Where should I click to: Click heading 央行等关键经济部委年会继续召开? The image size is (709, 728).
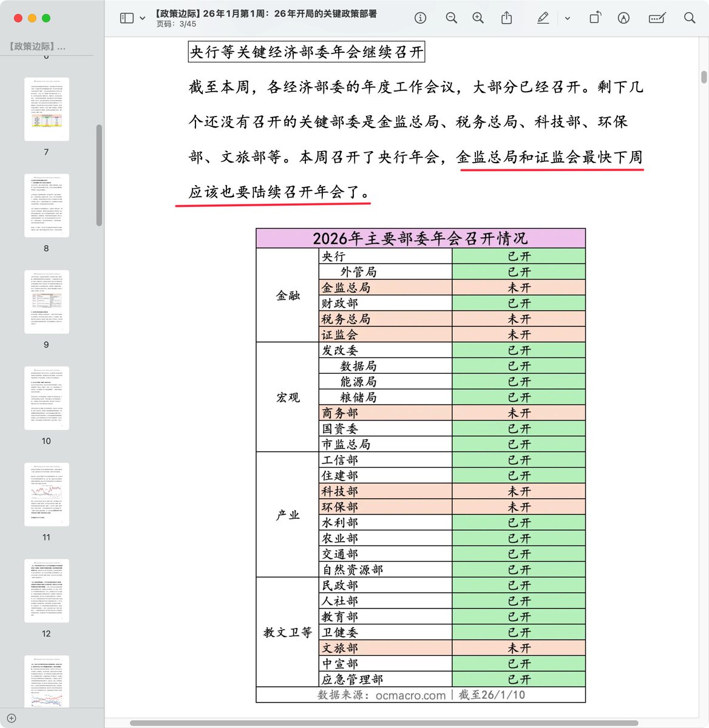(307, 52)
